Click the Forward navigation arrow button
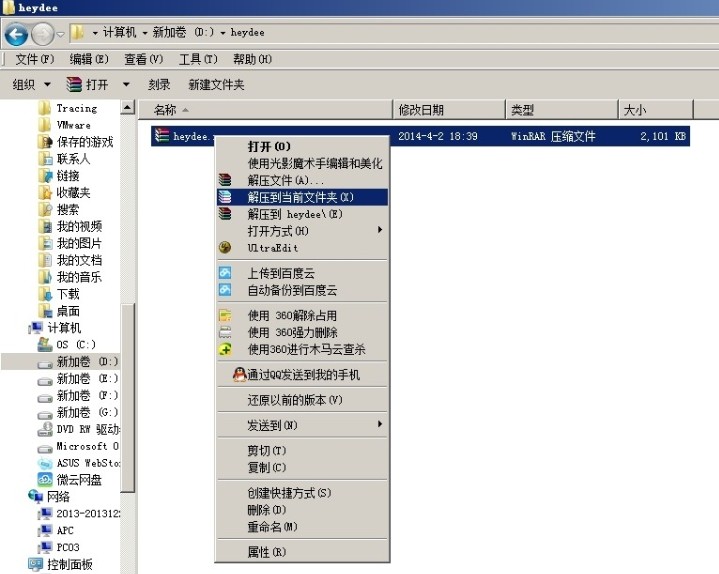 (43, 34)
